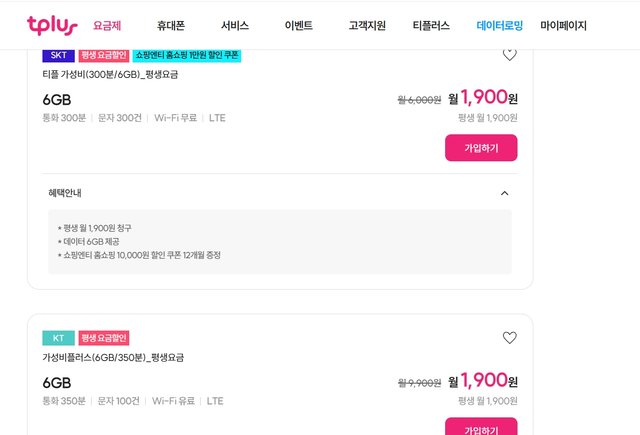The image size is (640, 435).
Task: Favorite the KT 가성비플러스 plan heart
Action: (509, 337)
